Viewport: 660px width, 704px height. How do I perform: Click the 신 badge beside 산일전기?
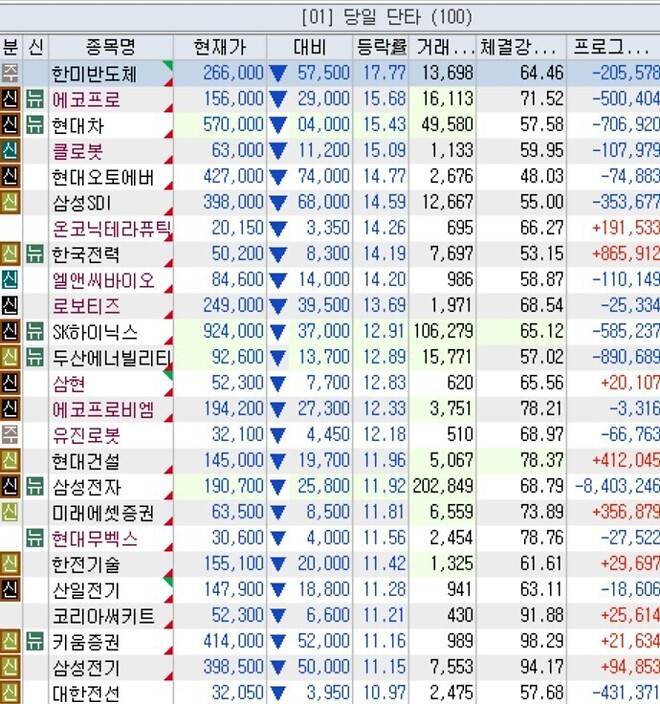coord(10,590)
